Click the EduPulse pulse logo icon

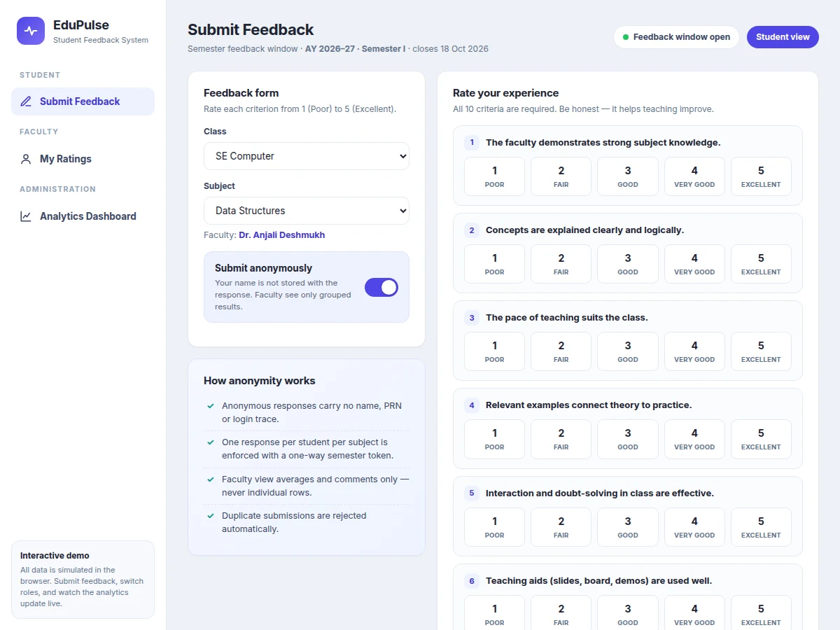click(31, 31)
